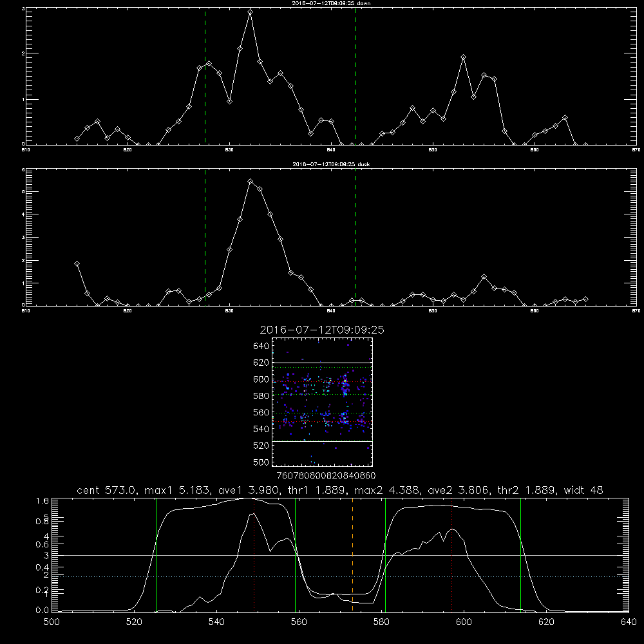
Task: Click the blue dotted horizontal threshold line in the bottom plot
Action: click(340, 576)
